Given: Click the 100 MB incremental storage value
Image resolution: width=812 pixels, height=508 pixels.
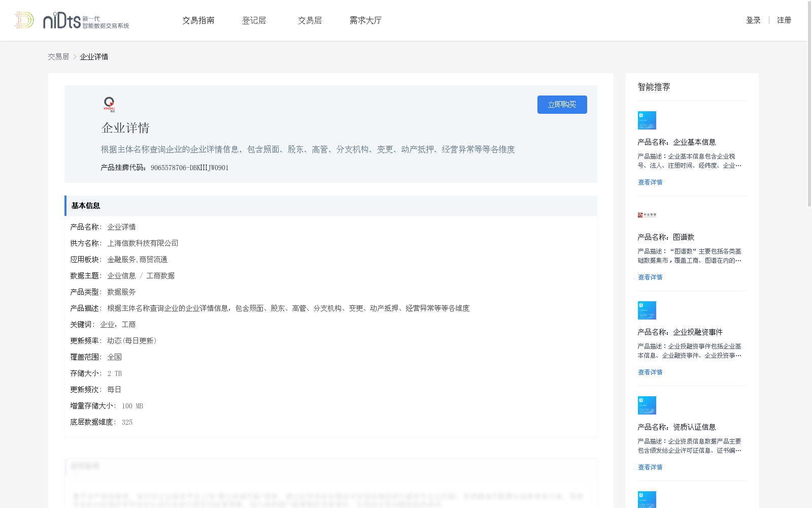Looking at the screenshot, I should click(132, 406).
